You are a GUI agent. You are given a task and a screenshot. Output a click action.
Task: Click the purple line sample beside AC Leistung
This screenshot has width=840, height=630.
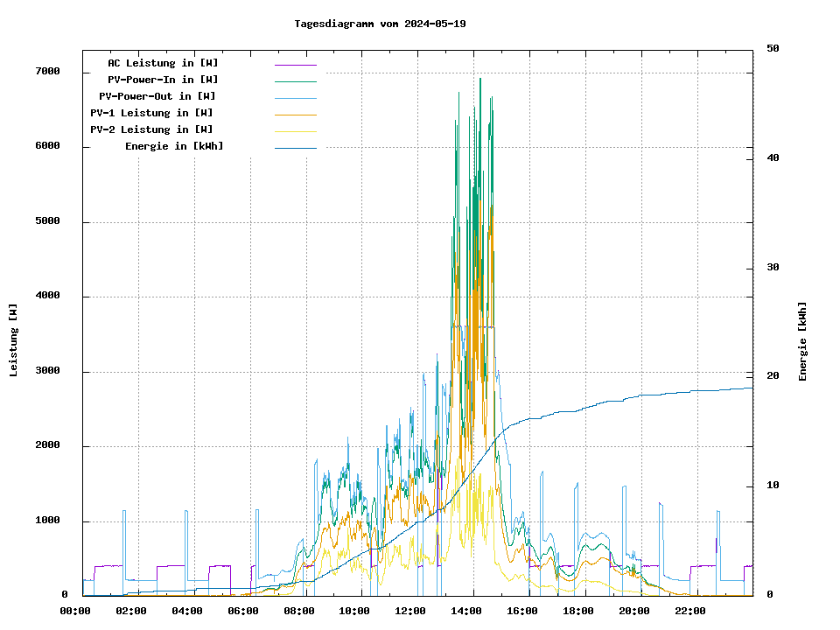pos(295,65)
